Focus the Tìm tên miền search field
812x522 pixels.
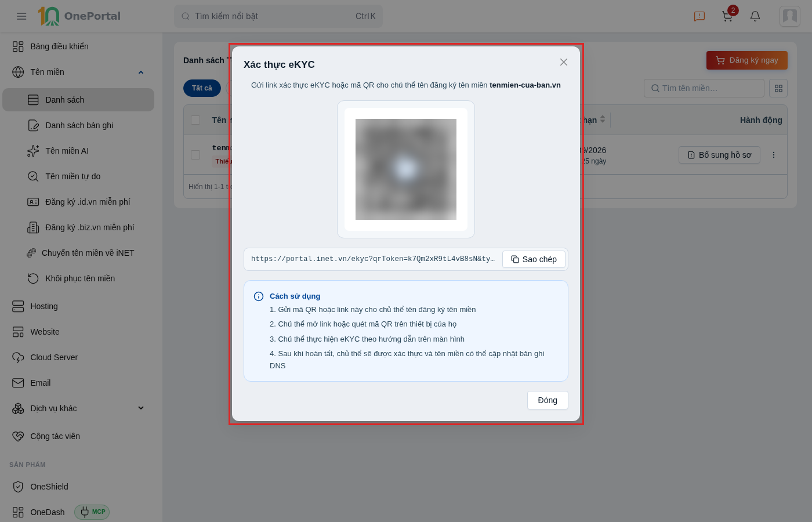704,88
